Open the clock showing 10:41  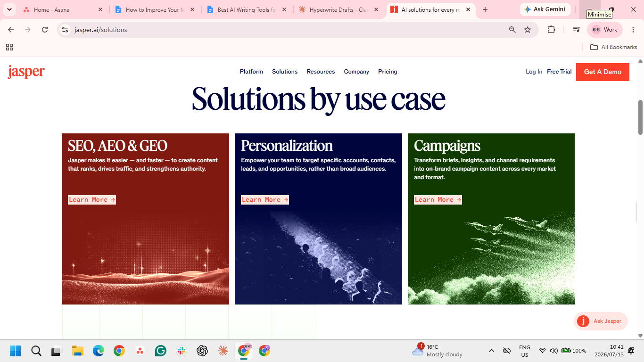610,351
